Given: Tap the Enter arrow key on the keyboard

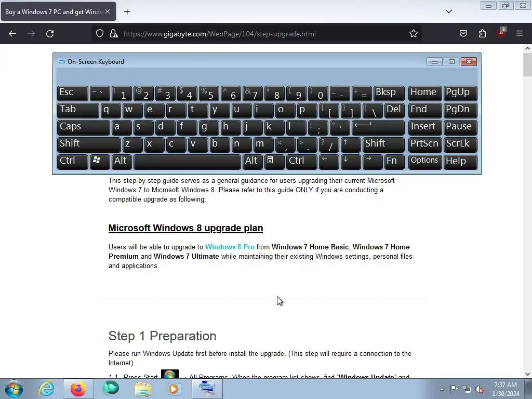Looking at the screenshot, I should (378, 127).
